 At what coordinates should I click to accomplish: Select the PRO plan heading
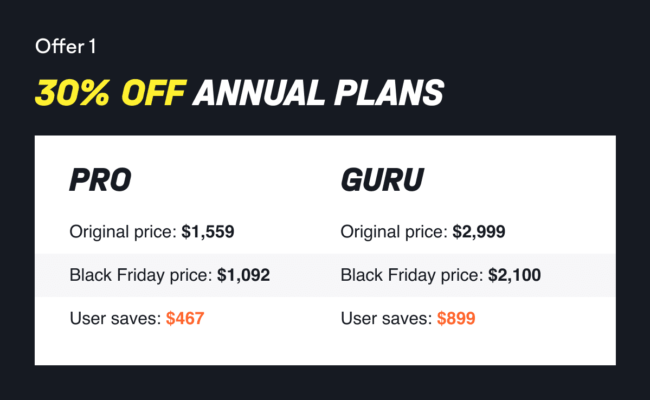pyautogui.click(x=100, y=180)
